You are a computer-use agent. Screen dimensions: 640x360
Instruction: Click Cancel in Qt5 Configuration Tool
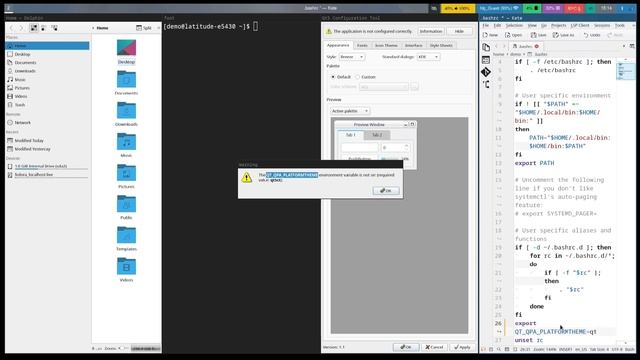click(x=434, y=347)
